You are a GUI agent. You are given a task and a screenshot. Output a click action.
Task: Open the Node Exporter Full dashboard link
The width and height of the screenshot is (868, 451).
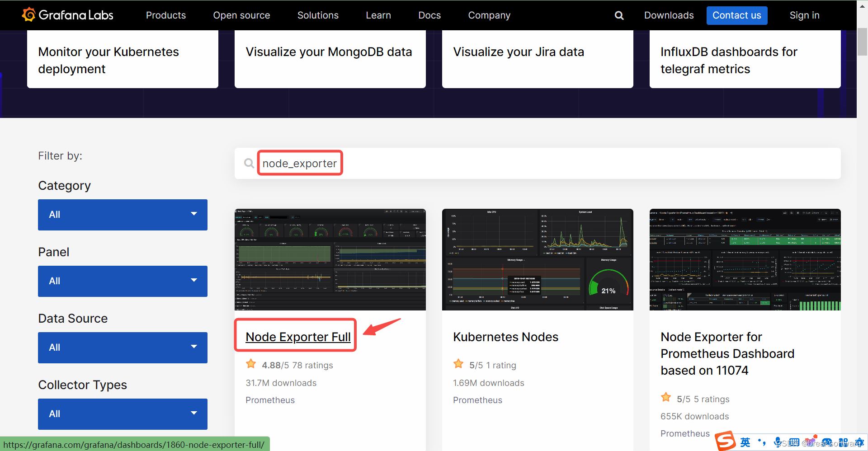pos(298,337)
